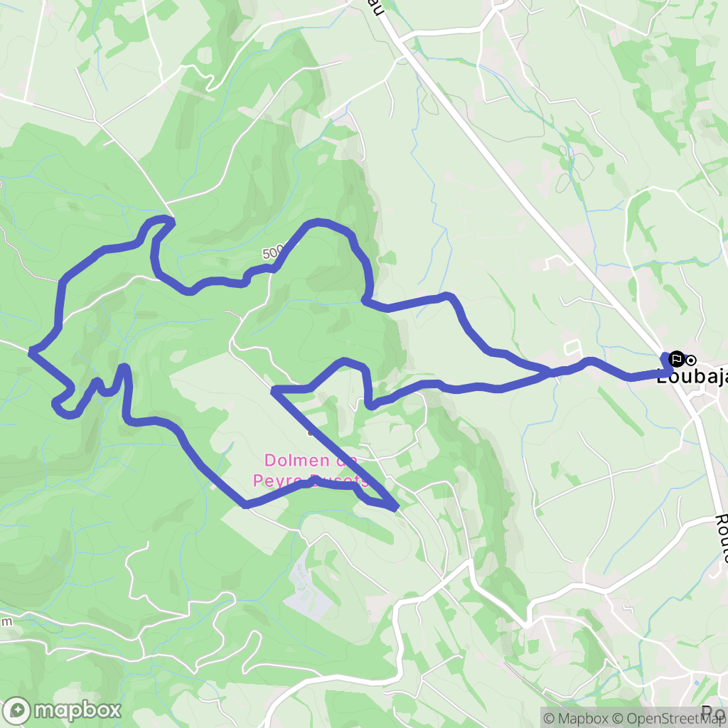Select the pink Dolmen de Peyre Dusets label
The image size is (728, 728).
point(311,470)
